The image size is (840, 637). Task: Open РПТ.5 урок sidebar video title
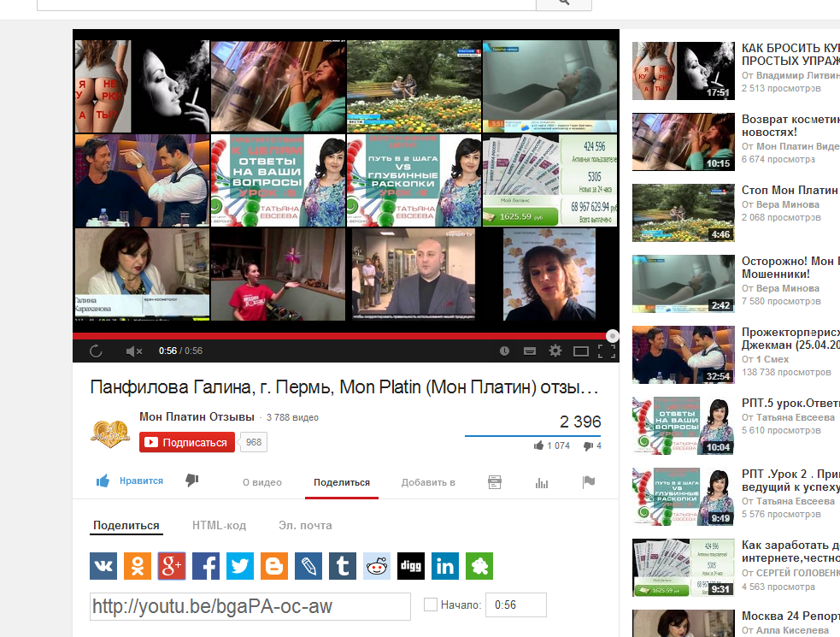(790, 404)
